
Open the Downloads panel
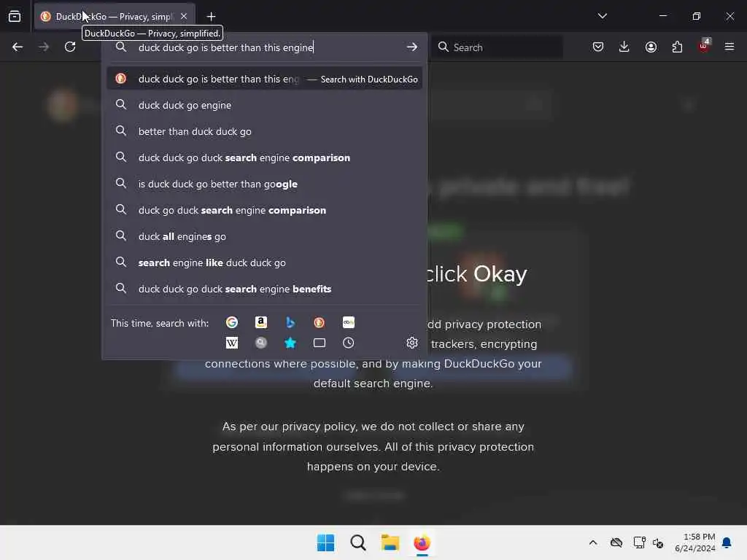(624, 47)
